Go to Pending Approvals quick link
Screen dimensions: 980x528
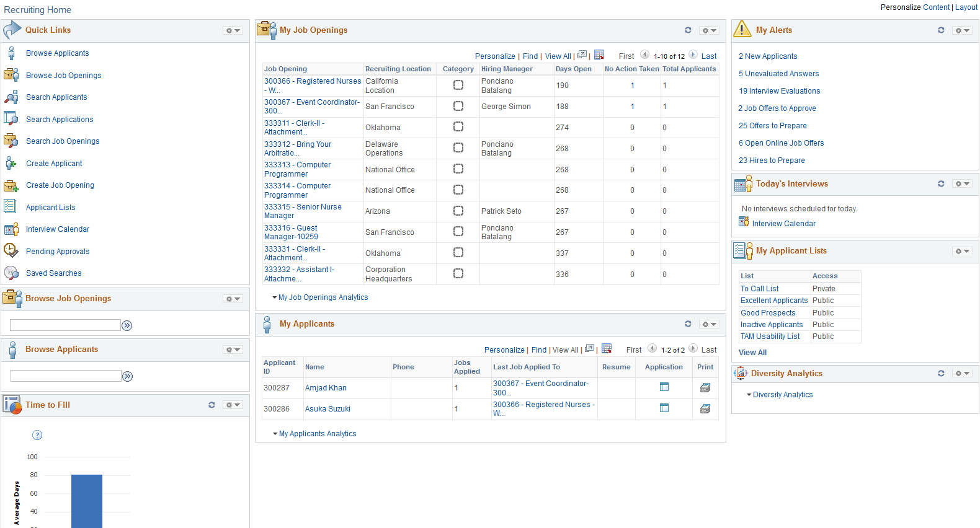pyautogui.click(x=58, y=252)
